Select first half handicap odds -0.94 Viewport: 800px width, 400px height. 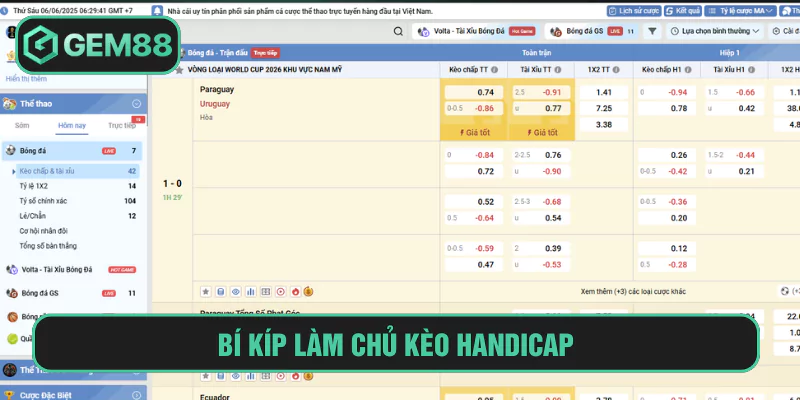[x=666, y=92]
